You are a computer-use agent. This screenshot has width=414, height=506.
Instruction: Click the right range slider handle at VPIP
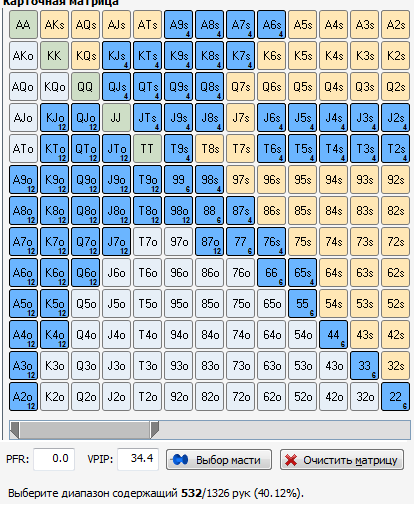tap(154, 430)
